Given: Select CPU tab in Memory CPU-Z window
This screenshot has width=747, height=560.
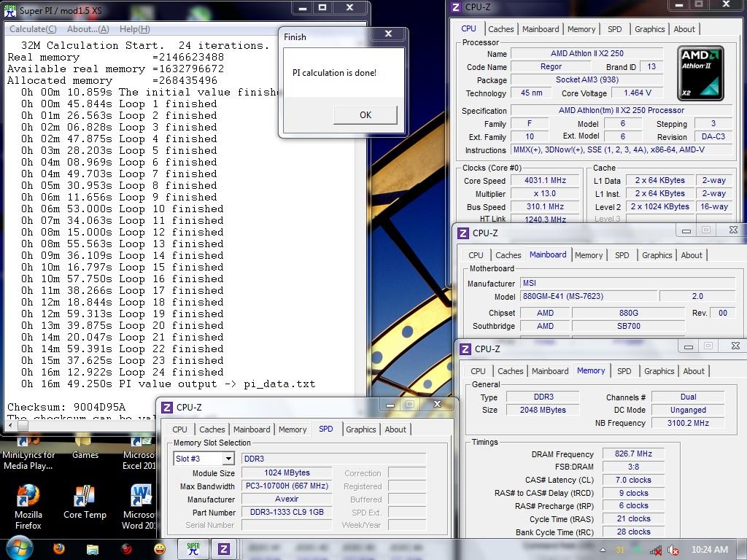Looking at the screenshot, I should 478,371.
